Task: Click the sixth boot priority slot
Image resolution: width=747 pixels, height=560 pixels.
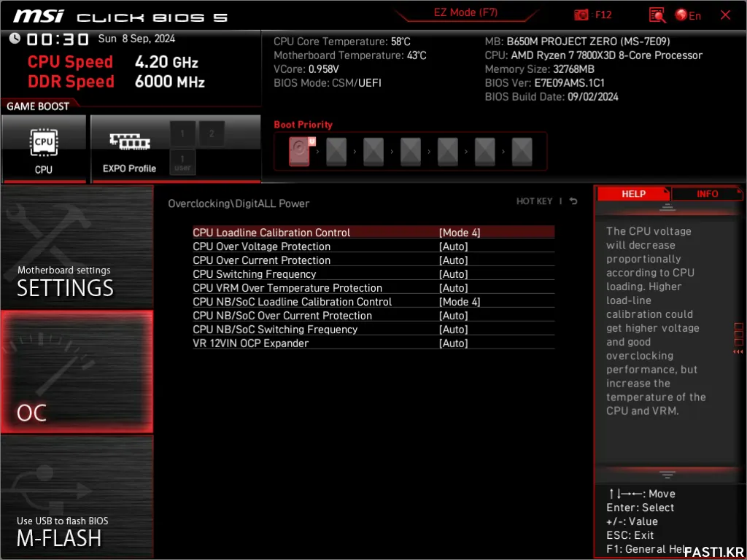Action: [485, 152]
